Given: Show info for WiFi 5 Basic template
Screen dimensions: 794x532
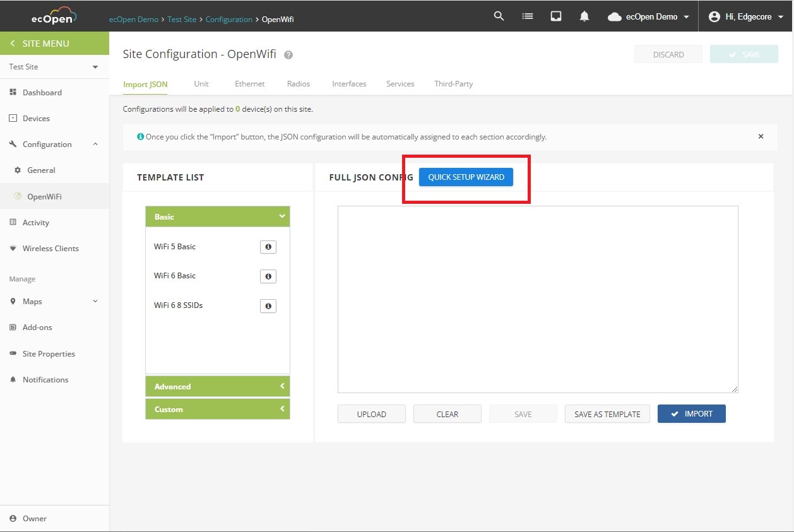Looking at the screenshot, I should point(268,247).
